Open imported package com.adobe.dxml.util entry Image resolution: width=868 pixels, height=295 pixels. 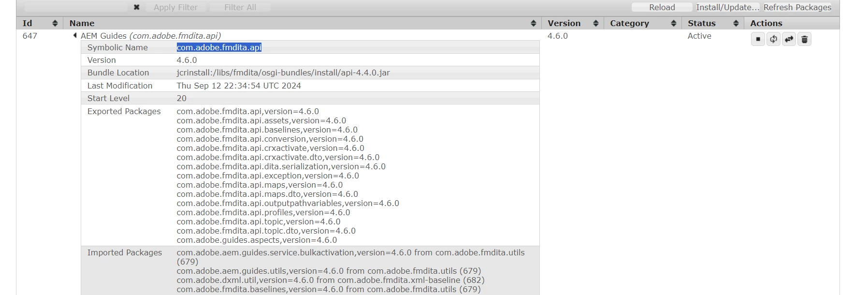(x=330, y=280)
